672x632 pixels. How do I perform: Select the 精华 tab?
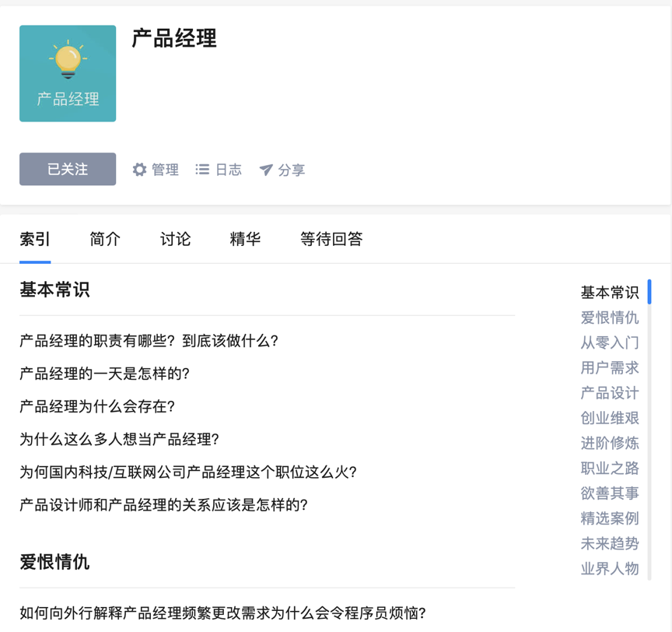(x=245, y=239)
